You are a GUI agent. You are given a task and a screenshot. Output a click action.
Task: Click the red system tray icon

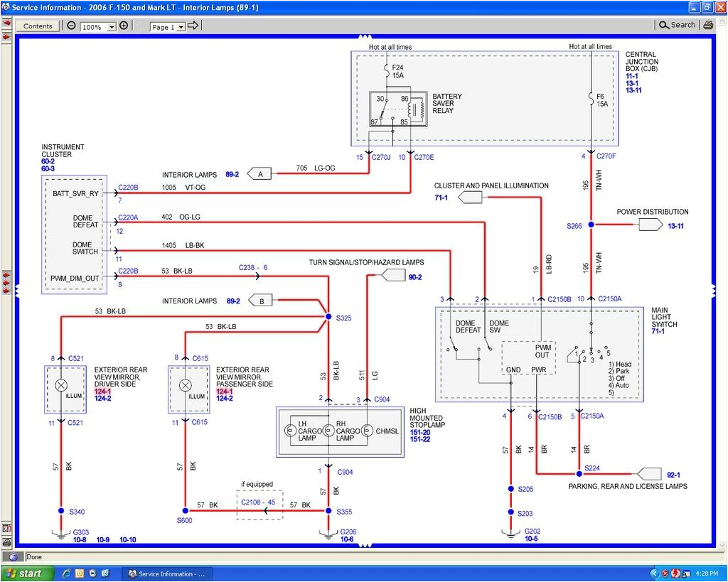tap(675, 573)
